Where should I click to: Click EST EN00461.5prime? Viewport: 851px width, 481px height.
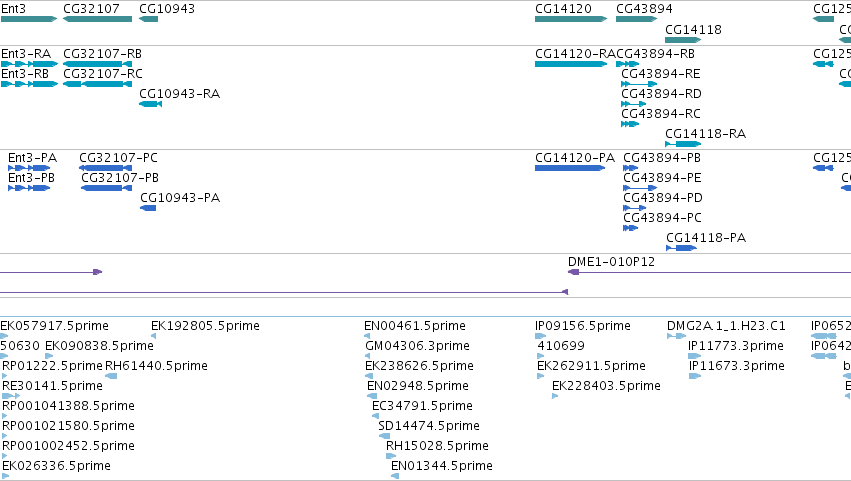367,336
